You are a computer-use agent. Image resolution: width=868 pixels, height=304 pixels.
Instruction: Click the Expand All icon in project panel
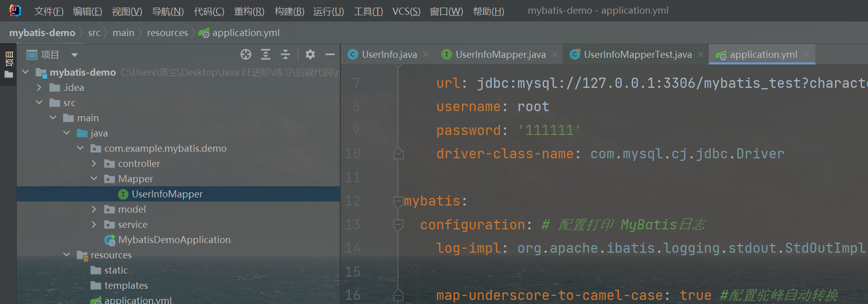coord(266,54)
